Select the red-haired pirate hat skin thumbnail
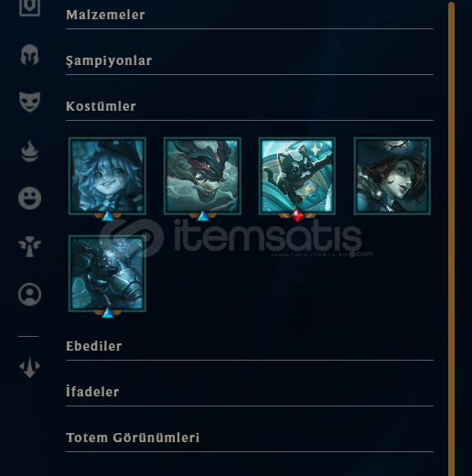Image resolution: width=472 pixels, height=476 pixels. click(392, 176)
